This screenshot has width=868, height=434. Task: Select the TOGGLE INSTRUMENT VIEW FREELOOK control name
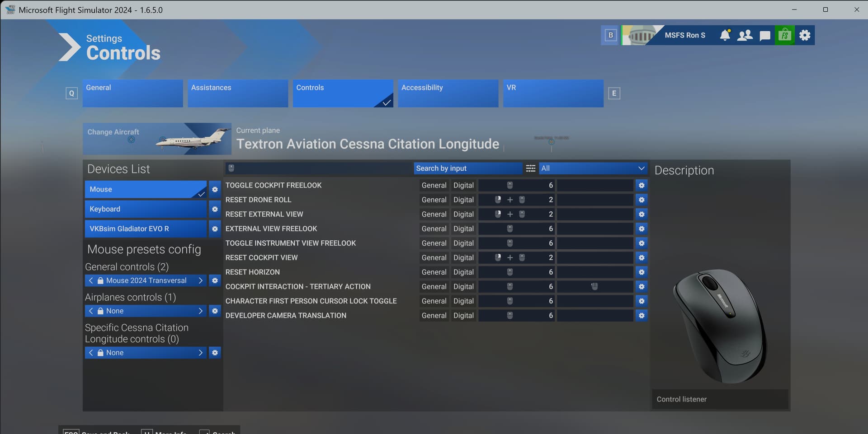click(x=291, y=243)
